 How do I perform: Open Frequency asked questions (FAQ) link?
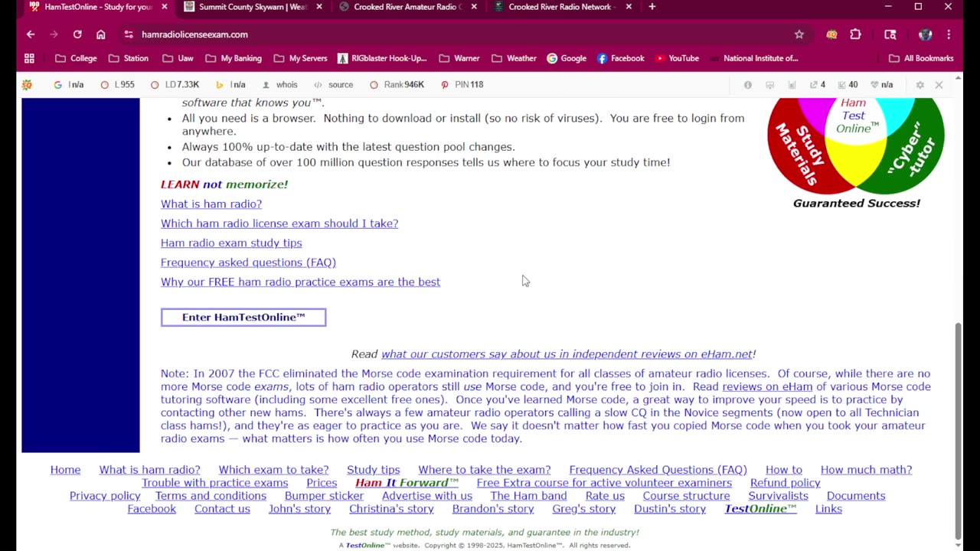pyautogui.click(x=248, y=262)
